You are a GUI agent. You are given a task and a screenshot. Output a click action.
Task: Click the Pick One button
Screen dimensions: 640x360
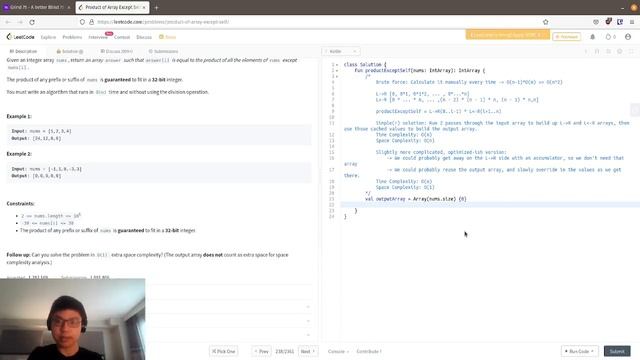pyautogui.click(x=224, y=351)
